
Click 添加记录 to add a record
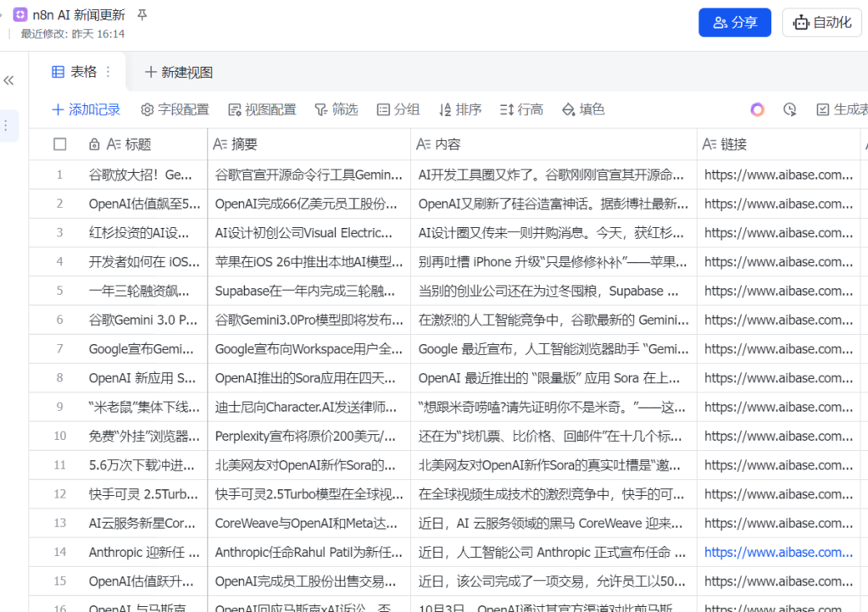coord(86,109)
